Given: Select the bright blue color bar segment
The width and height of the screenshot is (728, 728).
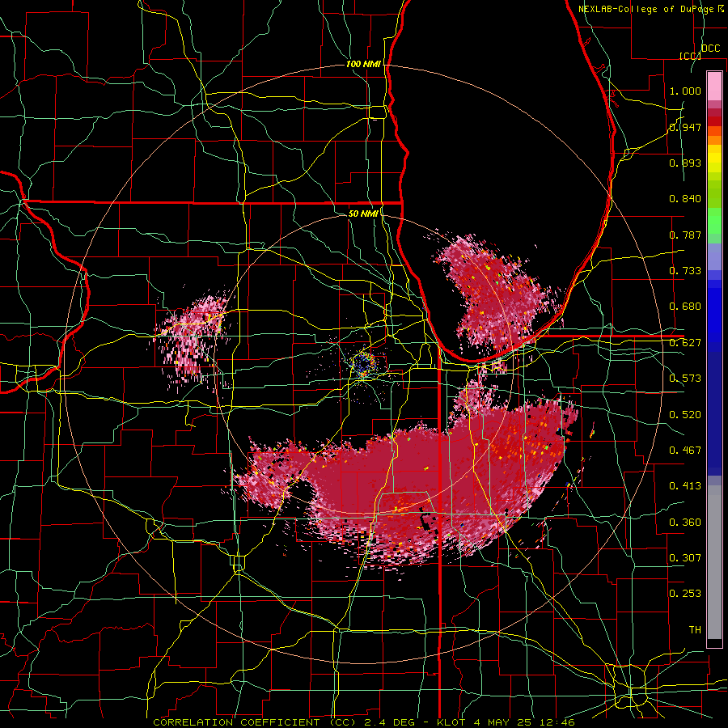Looking at the screenshot, I should [714, 315].
